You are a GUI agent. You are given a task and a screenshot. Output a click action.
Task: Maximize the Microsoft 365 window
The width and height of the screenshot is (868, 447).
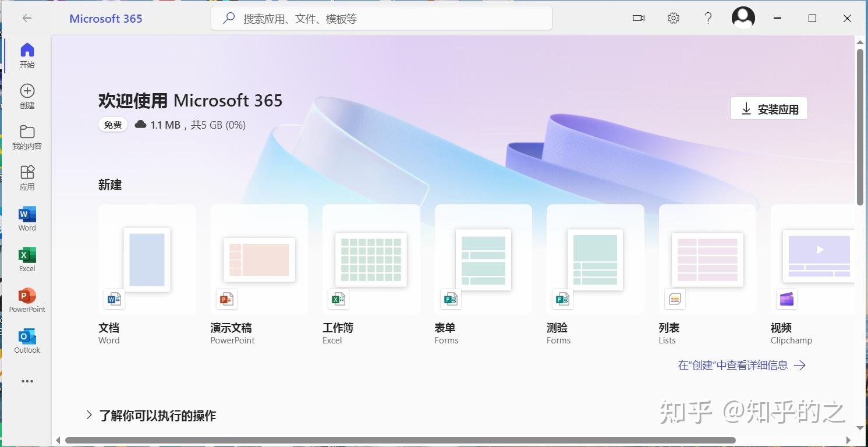[813, 19]
